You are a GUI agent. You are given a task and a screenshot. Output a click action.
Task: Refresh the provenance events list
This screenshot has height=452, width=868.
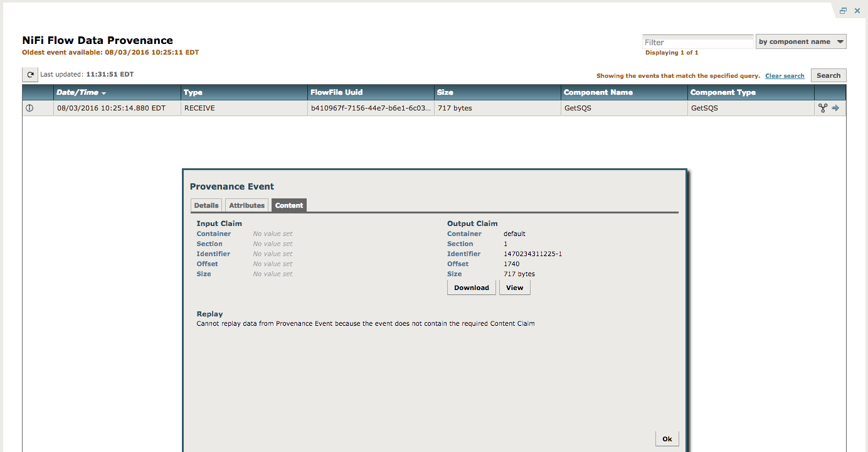[30, 74]
